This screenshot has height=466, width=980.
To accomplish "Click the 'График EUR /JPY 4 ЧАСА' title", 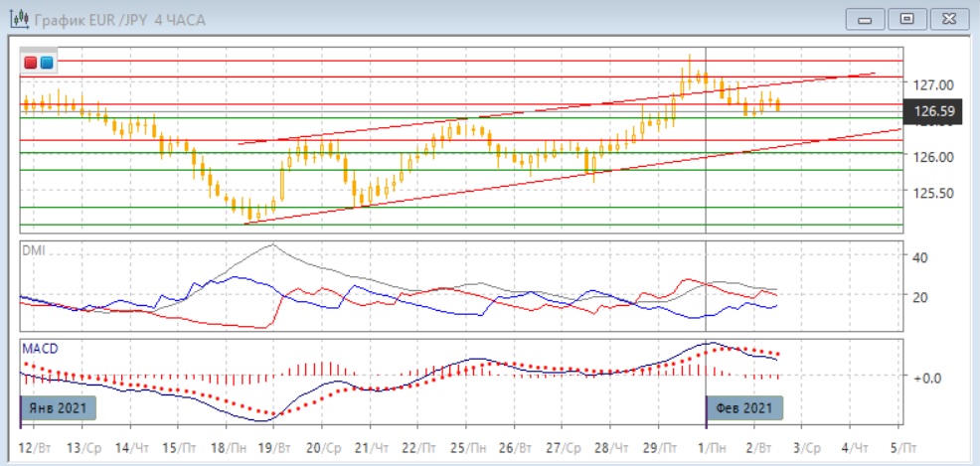I will [x=119, y=20].
